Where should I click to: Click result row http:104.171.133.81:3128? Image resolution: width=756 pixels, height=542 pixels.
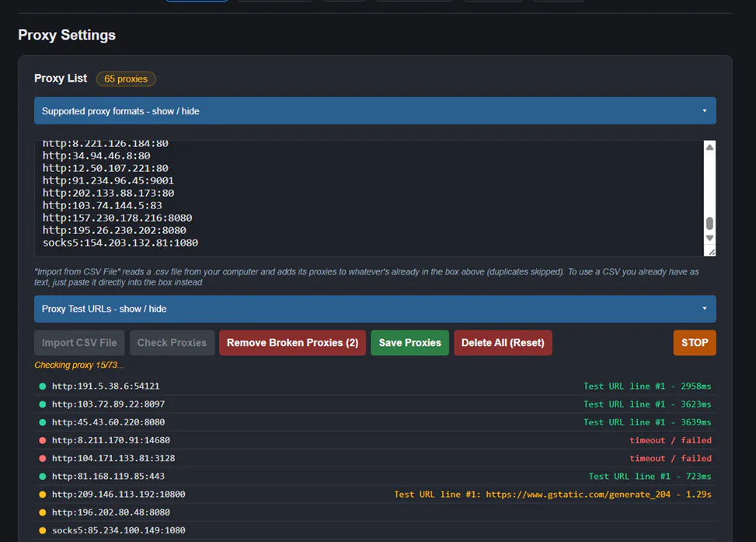tap(375, 459)
